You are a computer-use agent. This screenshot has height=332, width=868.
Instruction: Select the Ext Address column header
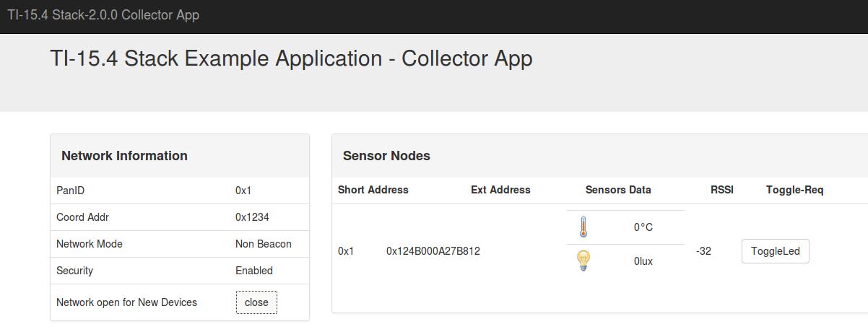500,190
